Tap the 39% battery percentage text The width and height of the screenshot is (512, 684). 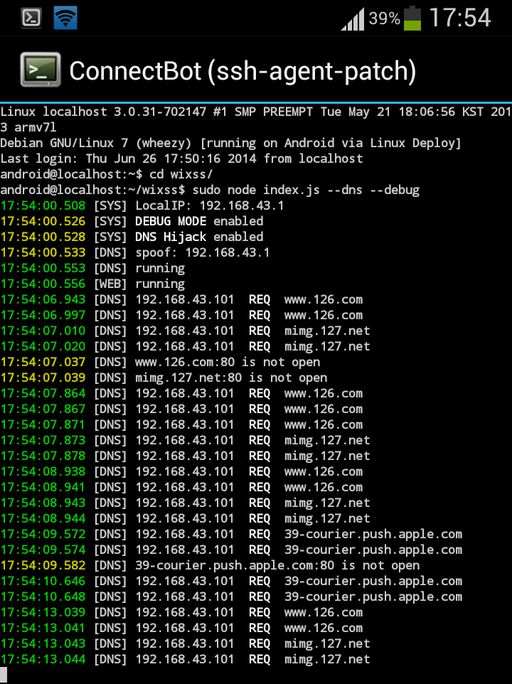(384, 19)
